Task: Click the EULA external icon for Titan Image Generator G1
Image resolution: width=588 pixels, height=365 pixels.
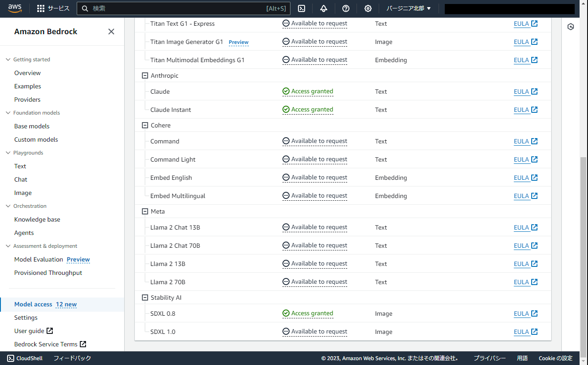Action: click(534, 42)
